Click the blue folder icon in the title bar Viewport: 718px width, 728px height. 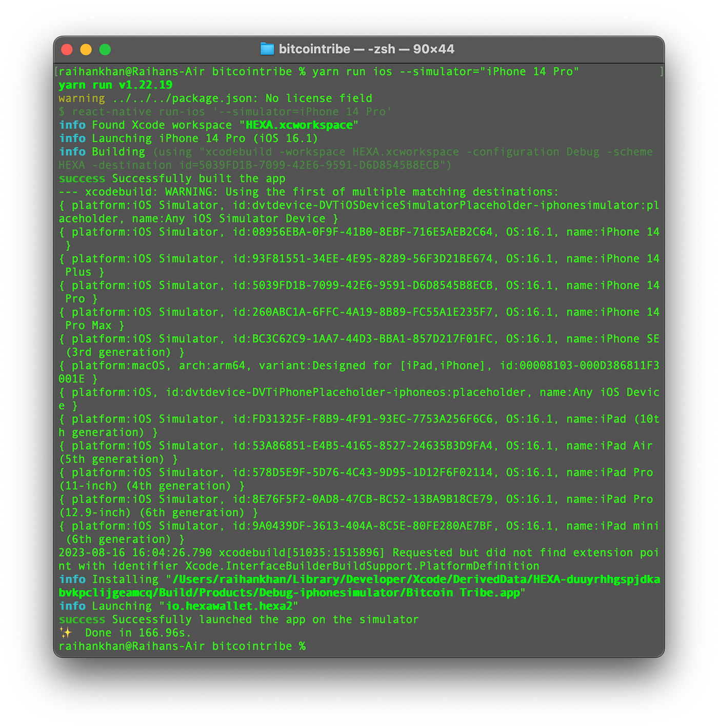pyautogui.click(x=267, y=49)
